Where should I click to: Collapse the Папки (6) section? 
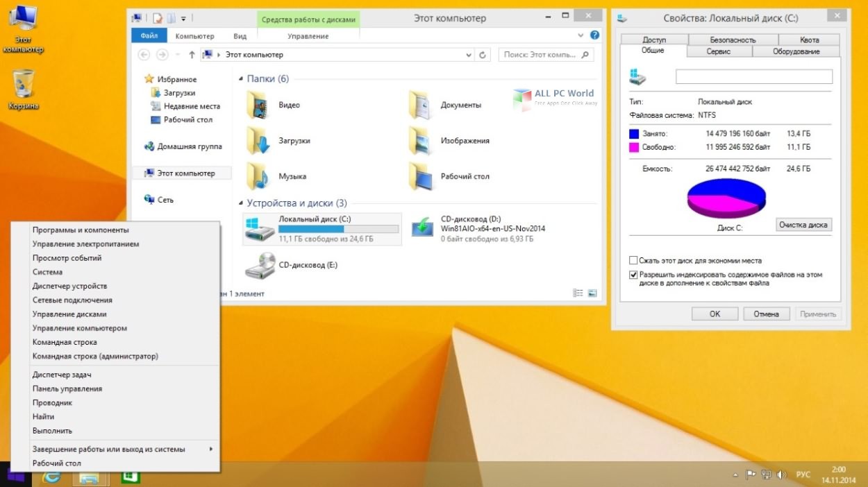pos(241,79)
